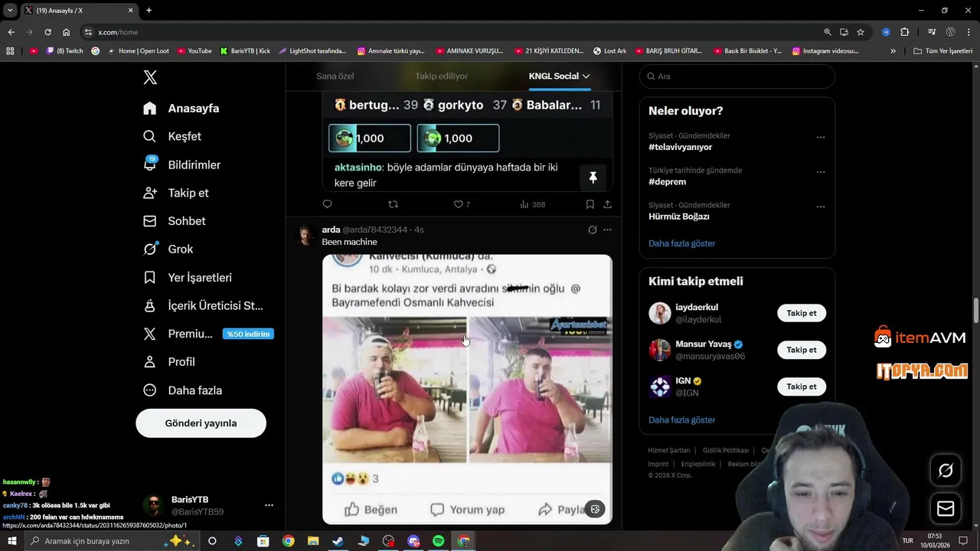Screen dimensions: 980x551
Task: Click the Chrome address bar
Action: point(452,32)
